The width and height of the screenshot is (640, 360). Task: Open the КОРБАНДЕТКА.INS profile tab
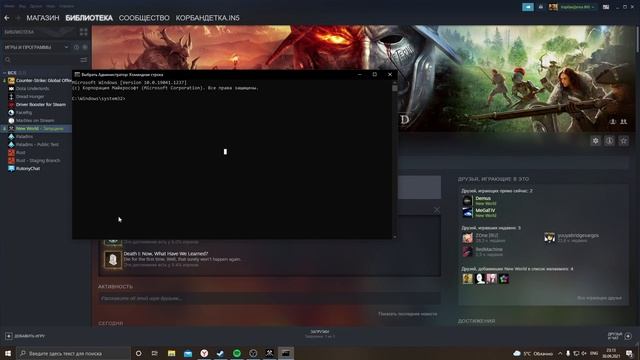[x=207, y=18]
